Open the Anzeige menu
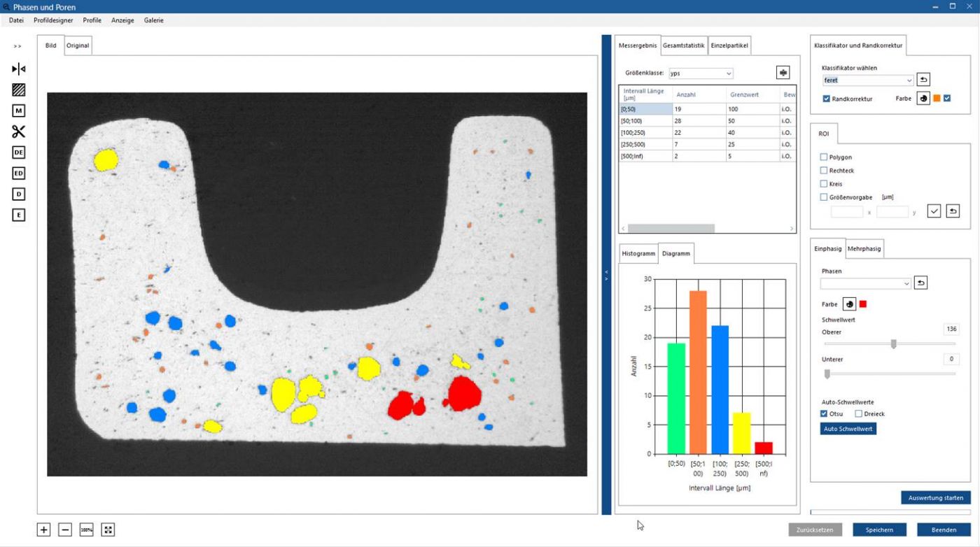The width and height of the screenshot is (980, 547). [x=122, y=20]
